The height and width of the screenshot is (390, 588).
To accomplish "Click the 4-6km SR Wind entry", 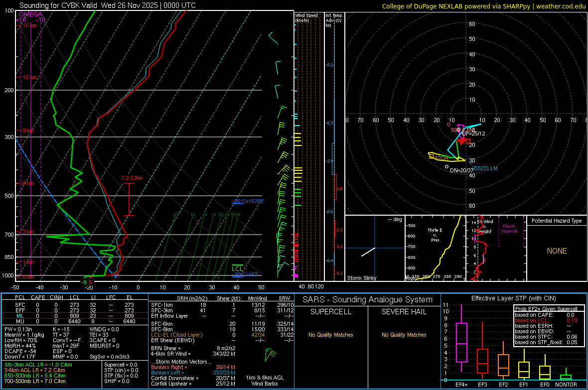I will pos(193,354).
